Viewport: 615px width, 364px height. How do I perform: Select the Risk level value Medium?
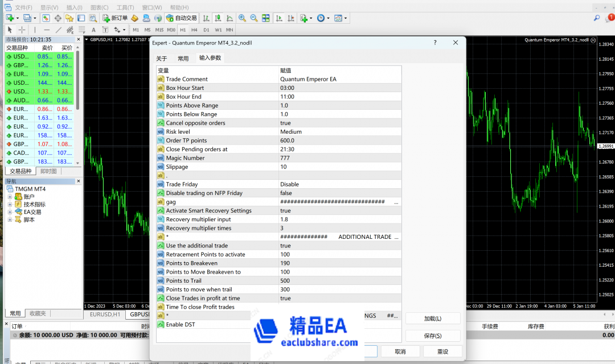tap(290, 132)
